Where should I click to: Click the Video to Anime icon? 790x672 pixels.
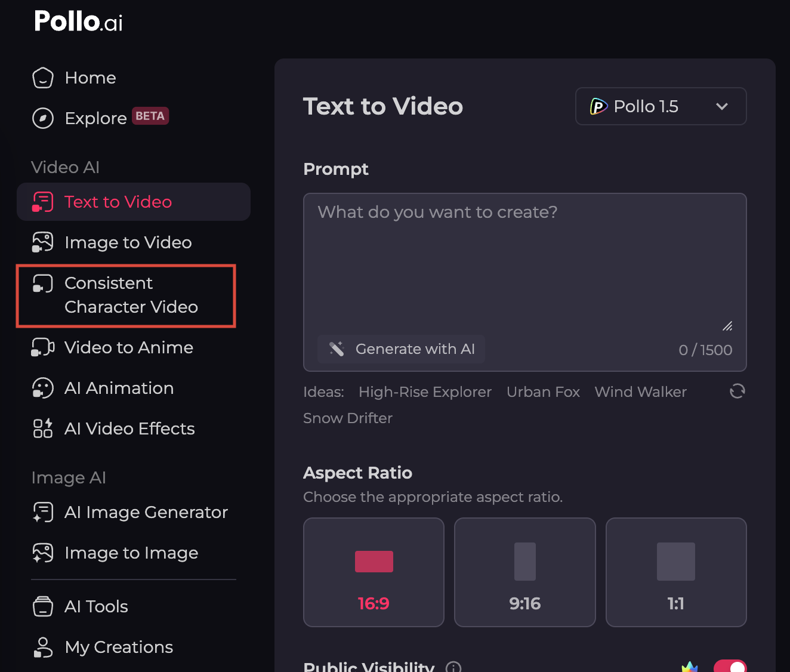(43, 347)
